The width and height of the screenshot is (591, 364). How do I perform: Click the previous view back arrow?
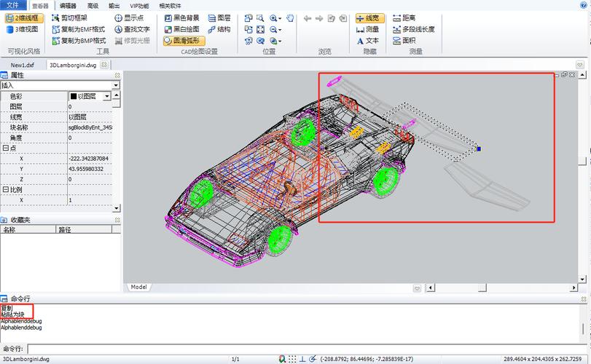(x=308, y=18)
